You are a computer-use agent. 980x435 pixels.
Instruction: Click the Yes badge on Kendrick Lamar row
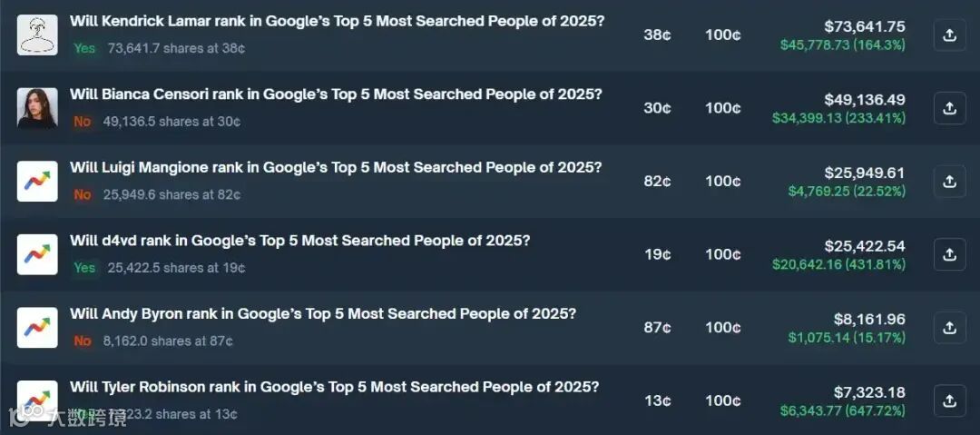pyautogui.click(x=84, y=48)
